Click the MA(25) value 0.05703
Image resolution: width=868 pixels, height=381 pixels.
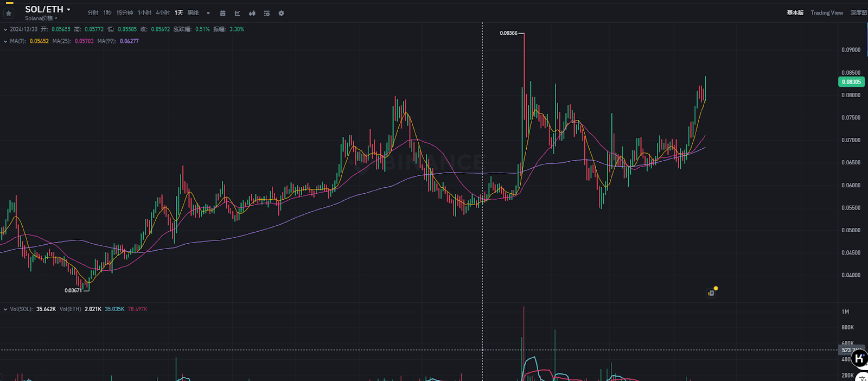click(x=84, y=41)
